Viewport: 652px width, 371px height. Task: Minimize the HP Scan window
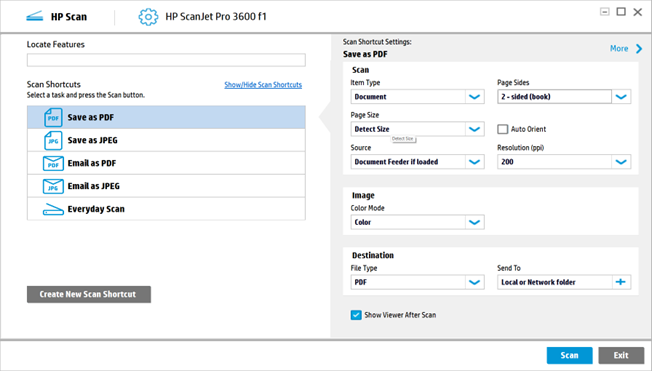[605, 12]
